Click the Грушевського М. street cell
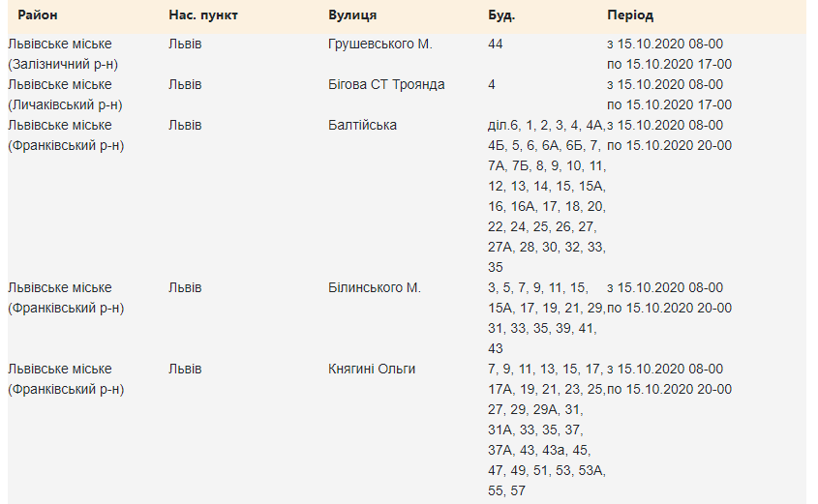This screenshot has height=504, width=818. (380, 44)
